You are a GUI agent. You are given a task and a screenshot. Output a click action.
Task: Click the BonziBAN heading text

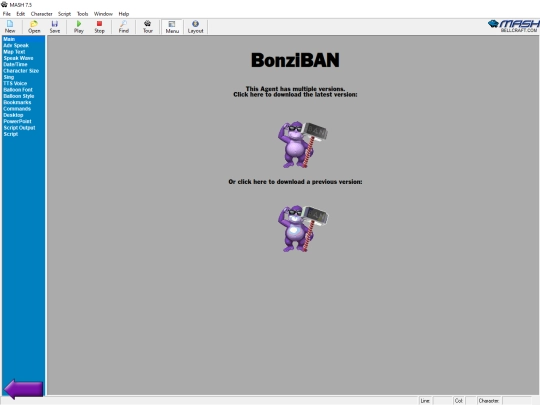point(295,60)
